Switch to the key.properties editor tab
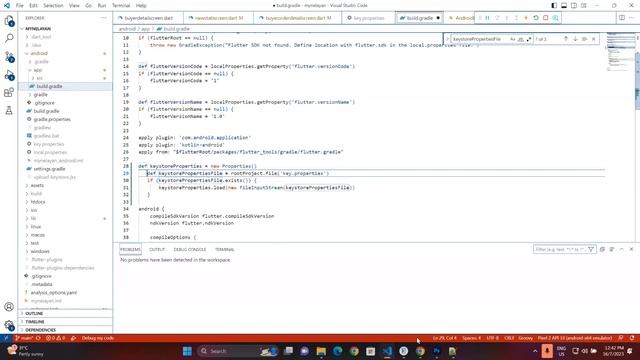 369,18
